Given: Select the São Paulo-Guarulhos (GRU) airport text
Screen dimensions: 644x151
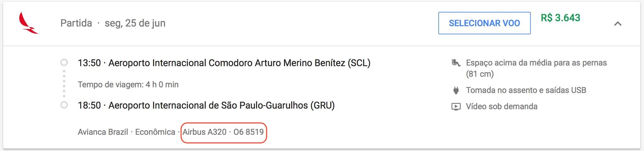Looking at the screenshot, I should pos(222,105).
